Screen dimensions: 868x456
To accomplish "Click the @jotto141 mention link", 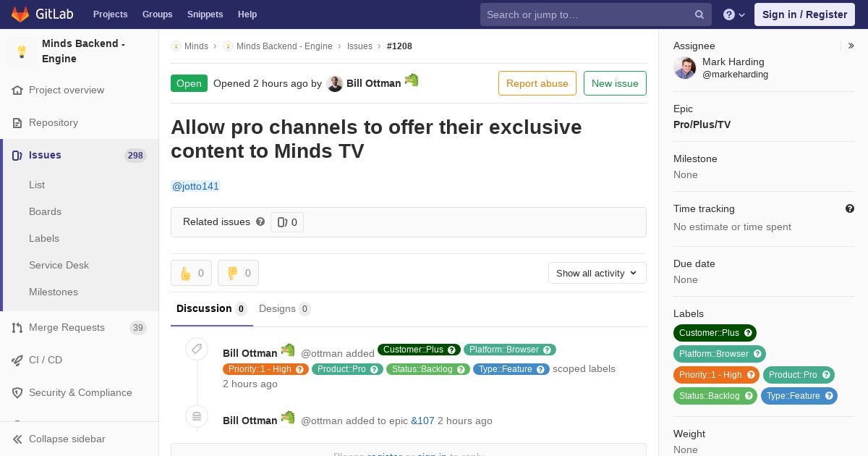I will click(x=195, y=186).
